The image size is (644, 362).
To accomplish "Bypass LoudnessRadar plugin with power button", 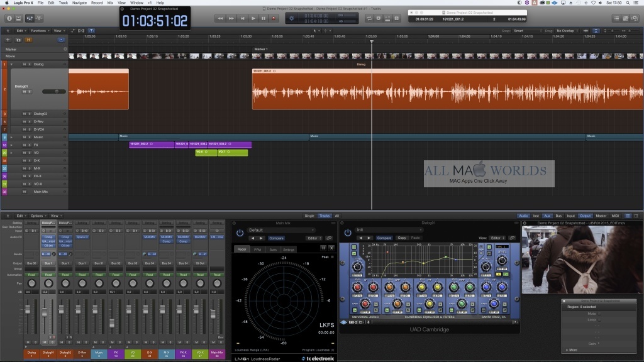I will tap(240, 233).
